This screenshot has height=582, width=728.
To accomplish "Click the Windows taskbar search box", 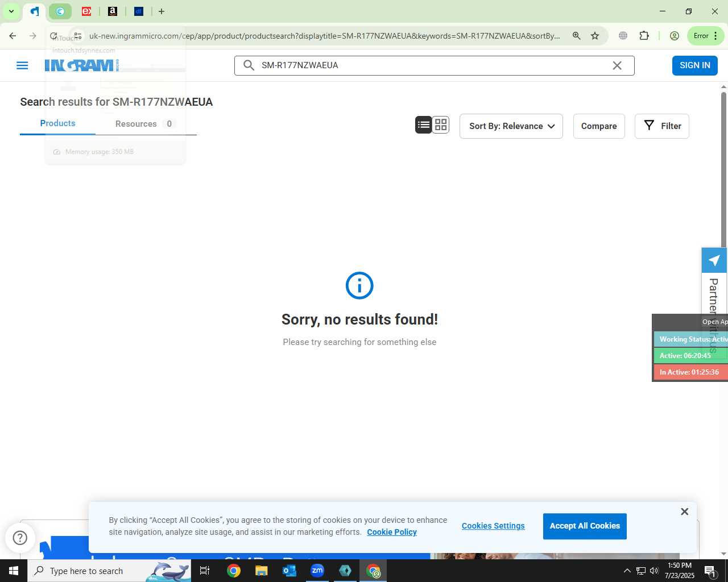I will [109, 571].
